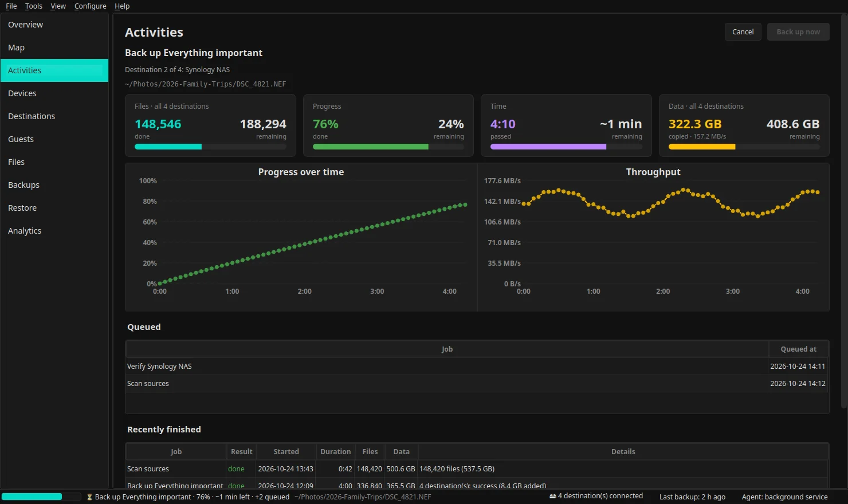Screen dimensions: 848x504
Task: Select Activities in the sidebar
Action: (x=54, y=70)
